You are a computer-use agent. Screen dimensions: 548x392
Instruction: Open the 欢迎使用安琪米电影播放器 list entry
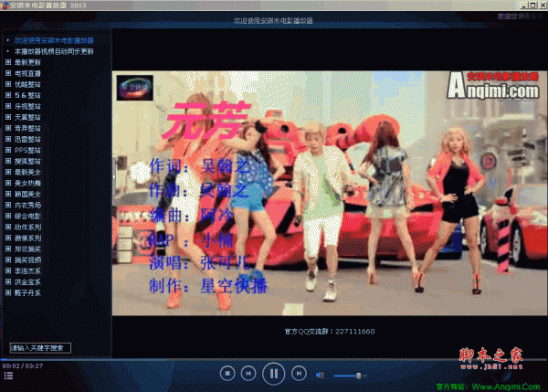point(54,40)
